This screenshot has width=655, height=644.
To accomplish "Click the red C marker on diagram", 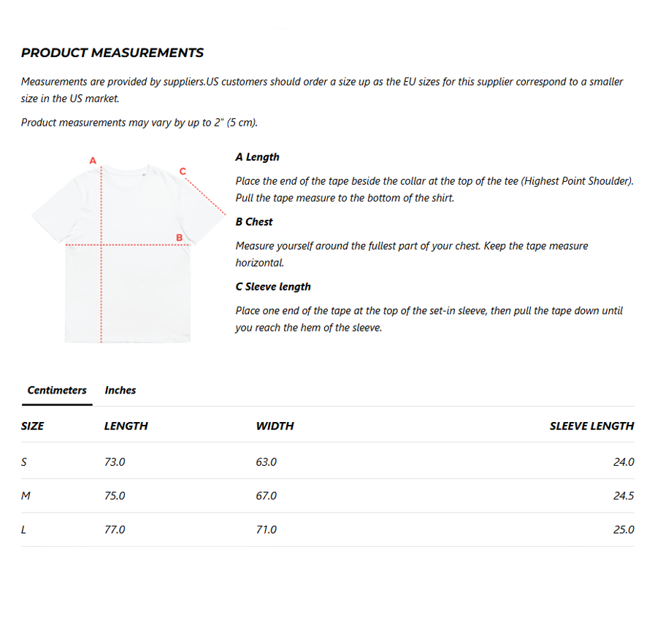I will click(183, 171).
